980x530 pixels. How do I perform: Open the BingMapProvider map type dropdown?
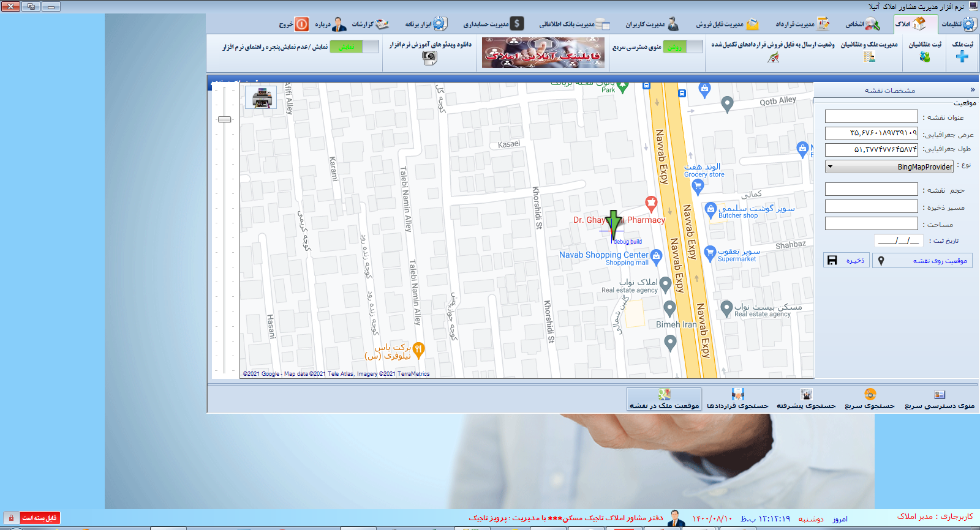click(x=889, y=166)
